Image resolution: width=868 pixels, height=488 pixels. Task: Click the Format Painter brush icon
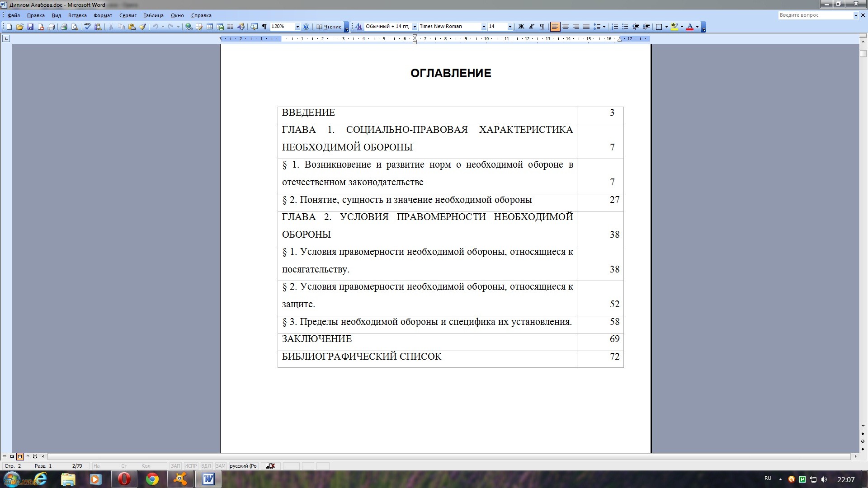[142, 27]
